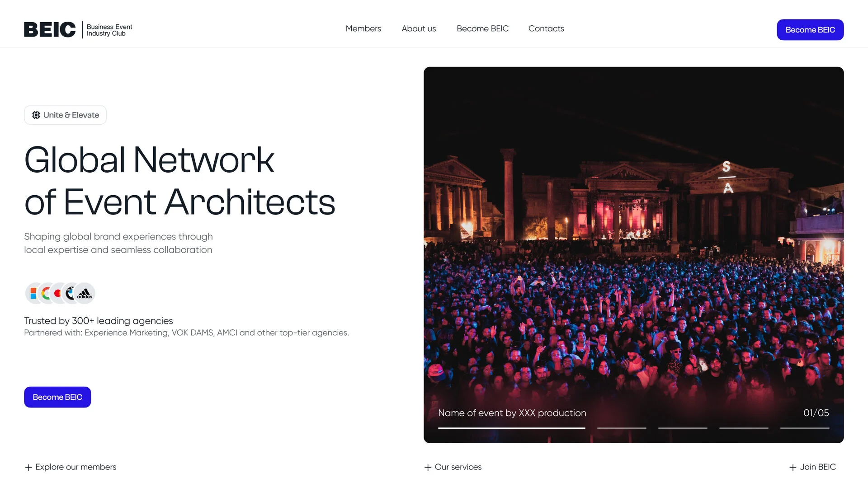Jump to the fifth slide indicator bar
The image size is (868, 497).
tap(805, 428)
